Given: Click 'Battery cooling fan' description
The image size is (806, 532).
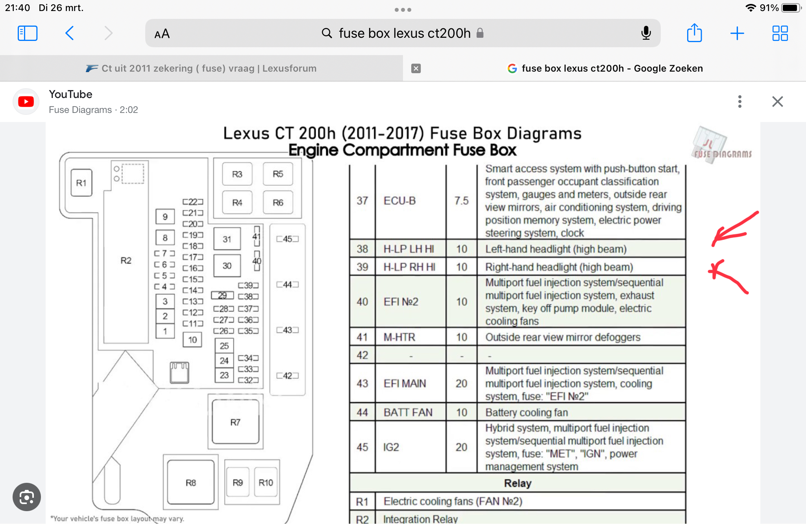Looking at the screenshot, I should [526, 412].
